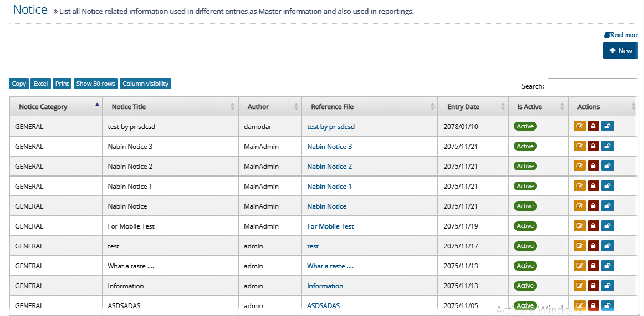Unlock the Information notice row
This screenshot has width=644, height=316.
tap(607, 286)
